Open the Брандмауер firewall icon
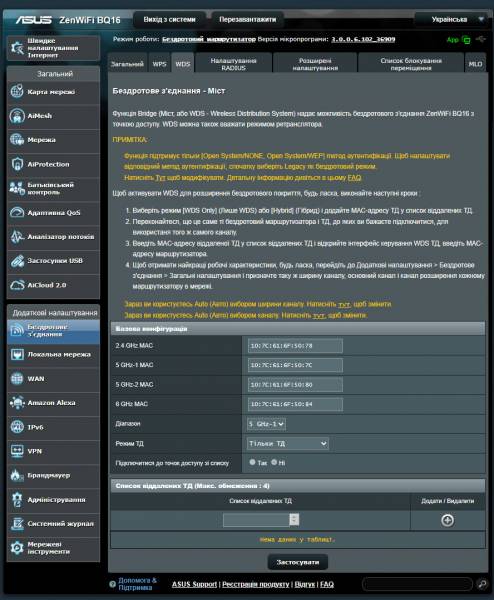 17,475
